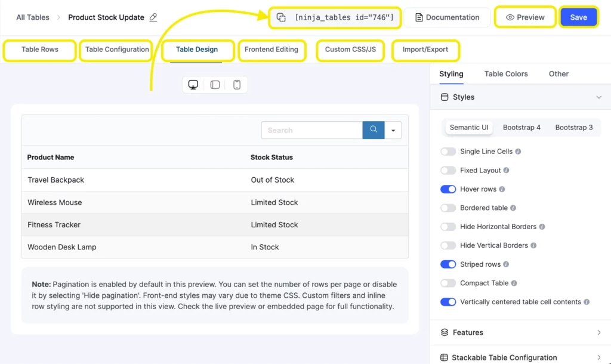Enable the Bordered table toggle
This screenshot has width=611, height=364.
tap(448, 208)
